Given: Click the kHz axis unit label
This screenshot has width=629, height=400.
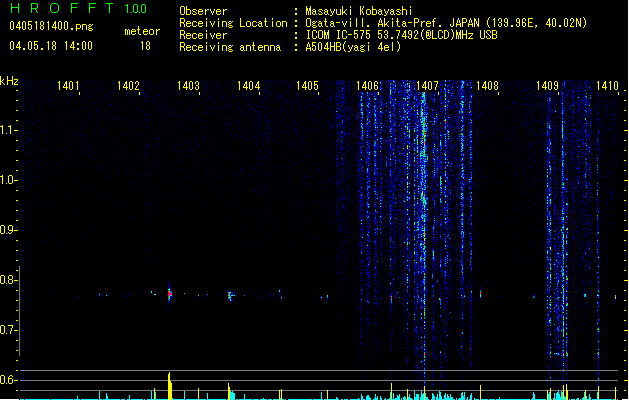Looking at the screenshot, I should (x=9, y=81).
